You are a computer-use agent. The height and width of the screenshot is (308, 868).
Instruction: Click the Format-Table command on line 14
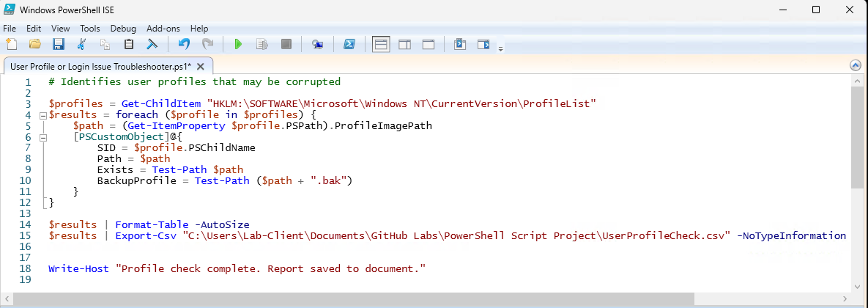click(152, 225)
